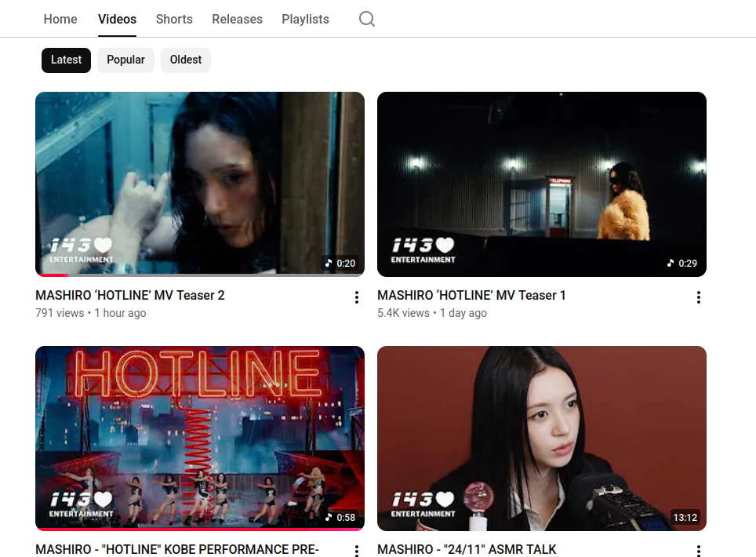Viewport: 756px width, 557px height.
Task: Click the 13:12 duration badge
Action: (x=685, y=518)
